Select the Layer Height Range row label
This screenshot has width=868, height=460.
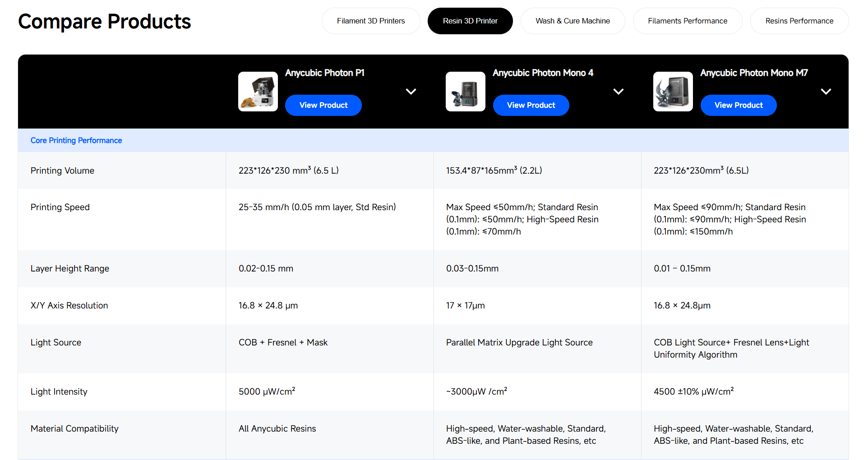(x=70, y=268)
